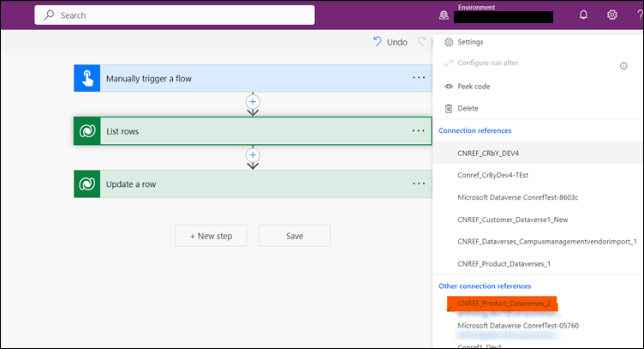Click the Dataverse icon on Update a row
Image resolution: width=644 pixels, height=349 pixels.
(87, 184)
